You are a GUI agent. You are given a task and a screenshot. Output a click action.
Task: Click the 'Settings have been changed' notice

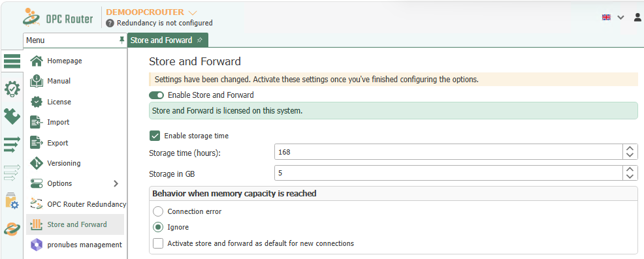pyautogui.click(x=393, y=79)
